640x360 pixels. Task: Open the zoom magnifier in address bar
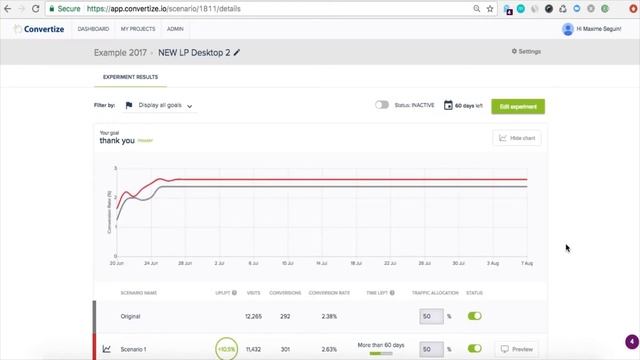click(x=476, y=9)
